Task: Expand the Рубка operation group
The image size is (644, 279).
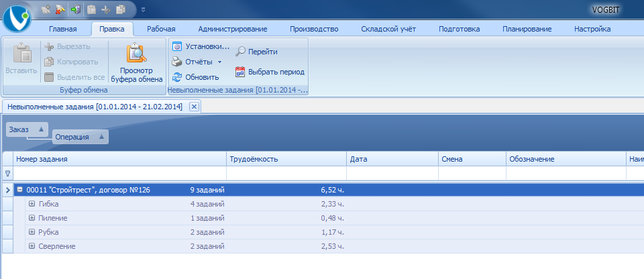Action: [32, 232]
